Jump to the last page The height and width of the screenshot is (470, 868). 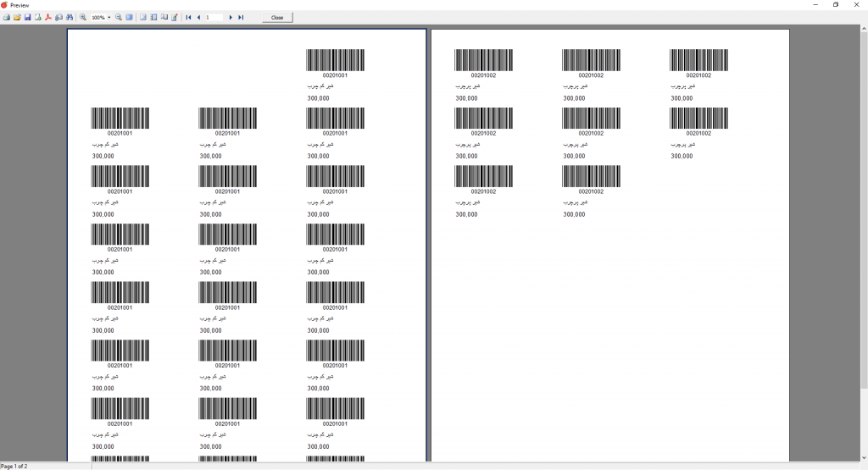tap(241, 17)
